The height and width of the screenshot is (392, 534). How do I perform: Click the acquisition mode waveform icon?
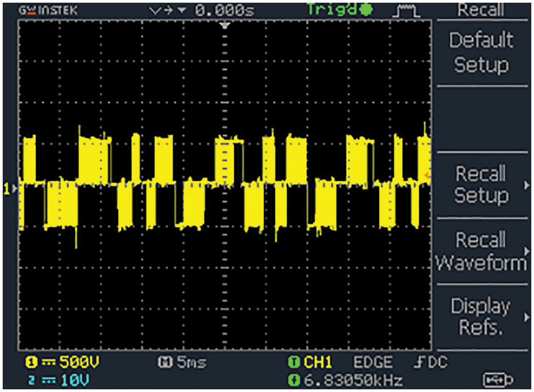click(x=408, y=10)
